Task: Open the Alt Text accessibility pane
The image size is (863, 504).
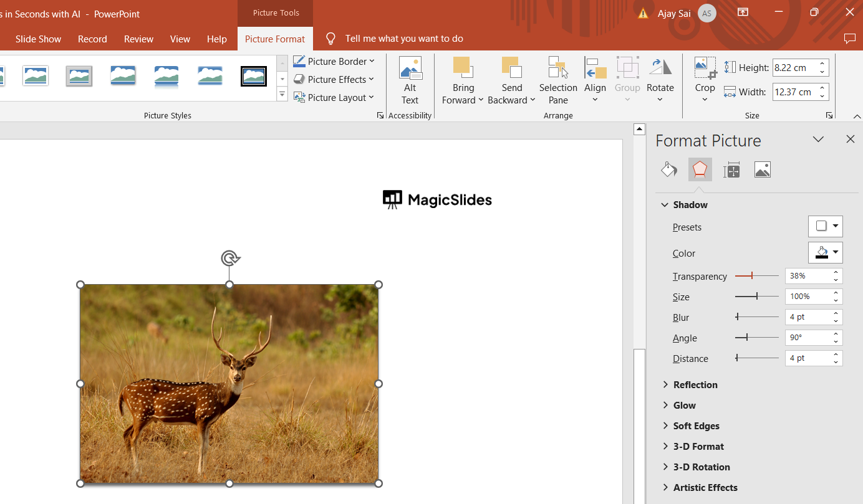Action: pyautogui.click(x=410, y=81)
